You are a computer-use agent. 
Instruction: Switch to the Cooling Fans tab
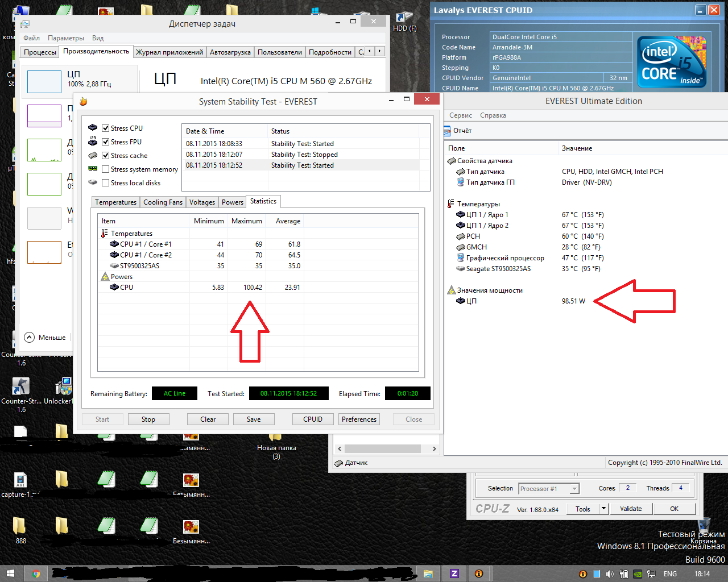pyautogui.click(x=163, y=202)
